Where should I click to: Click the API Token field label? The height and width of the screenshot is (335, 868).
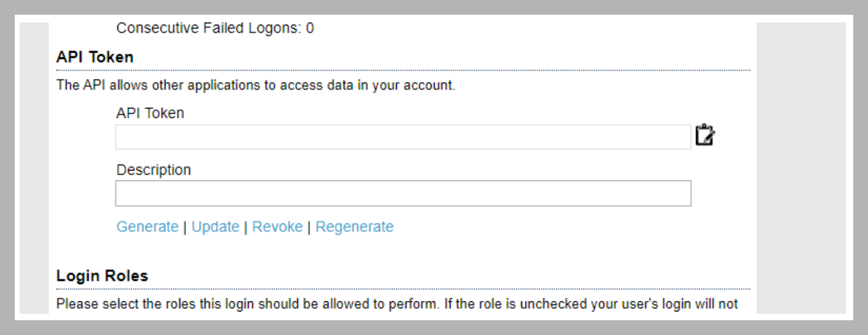coord(150,113)
